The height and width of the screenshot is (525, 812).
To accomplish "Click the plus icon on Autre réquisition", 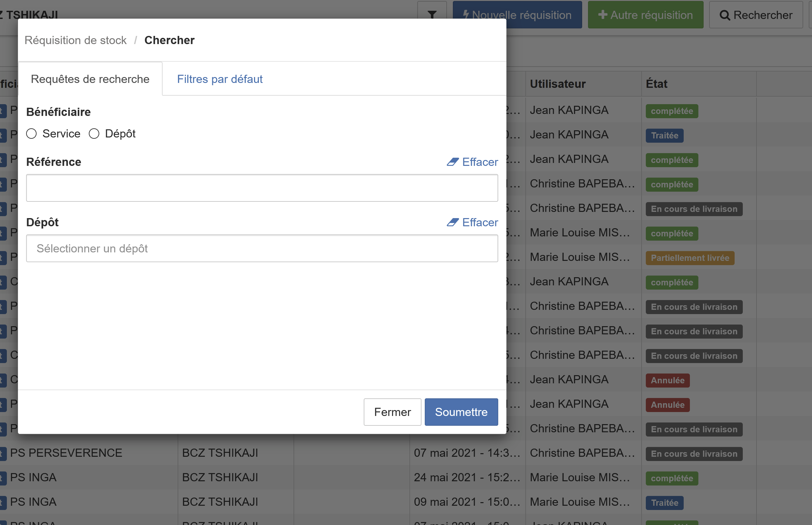I will point(602,15).
